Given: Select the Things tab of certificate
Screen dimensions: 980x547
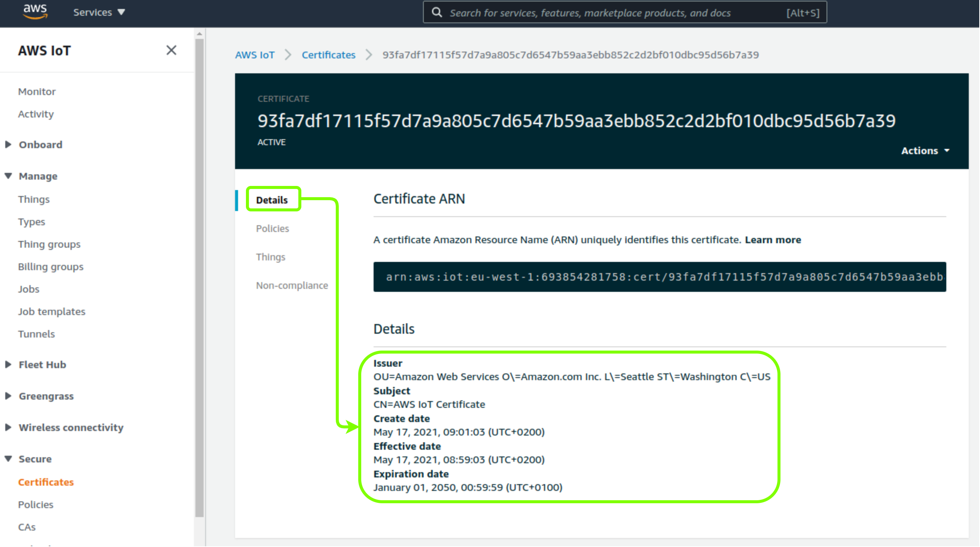Looking at the screenshot, I should tap(271, 257).
